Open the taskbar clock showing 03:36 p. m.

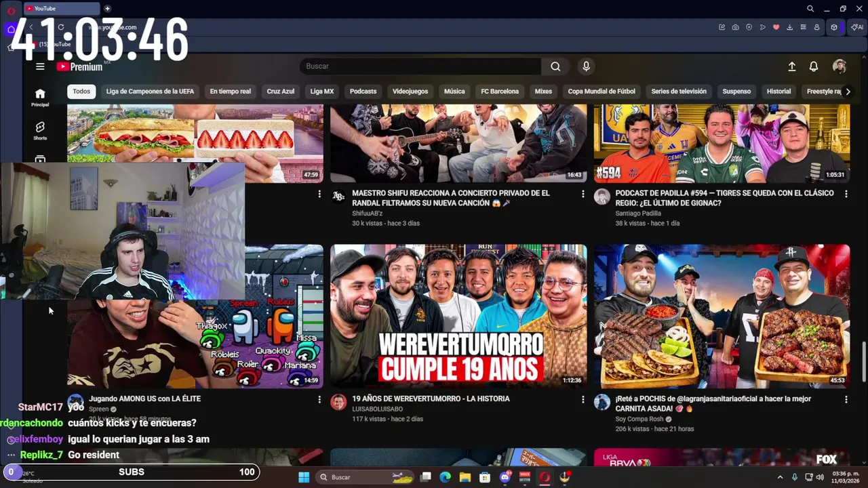tap(845, 477)
